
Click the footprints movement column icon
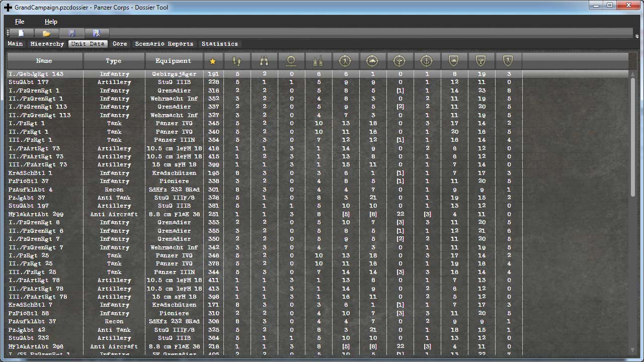click(237, 61)
